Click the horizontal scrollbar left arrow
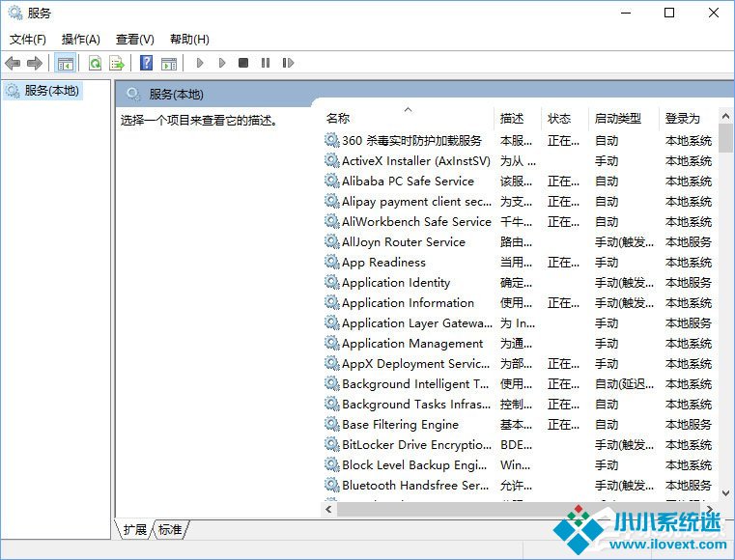The width and height of the screenshot is (735, 560). click(x=328, y=509)
